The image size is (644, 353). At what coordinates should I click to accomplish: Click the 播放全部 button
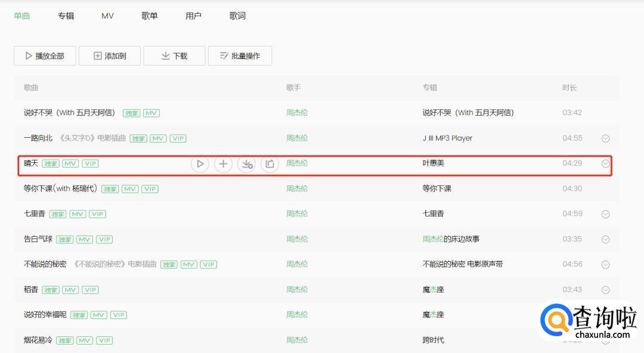(x=45, y=56)
